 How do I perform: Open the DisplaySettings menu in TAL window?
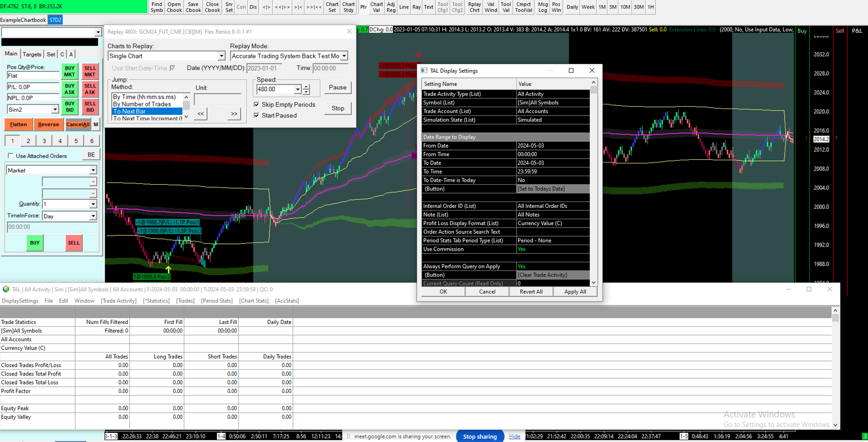click(x=20, y=301)
